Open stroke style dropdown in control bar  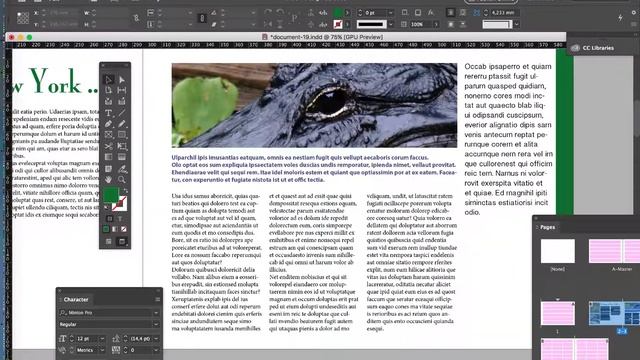coord(391,24)
